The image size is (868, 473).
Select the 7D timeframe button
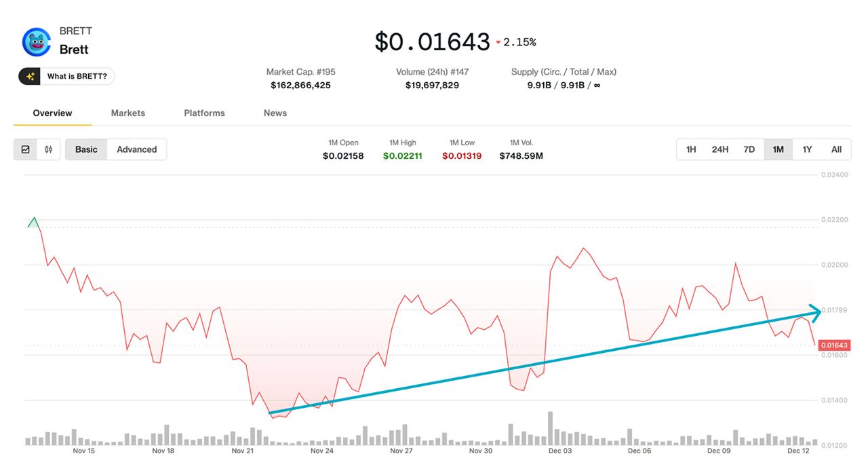749,149
